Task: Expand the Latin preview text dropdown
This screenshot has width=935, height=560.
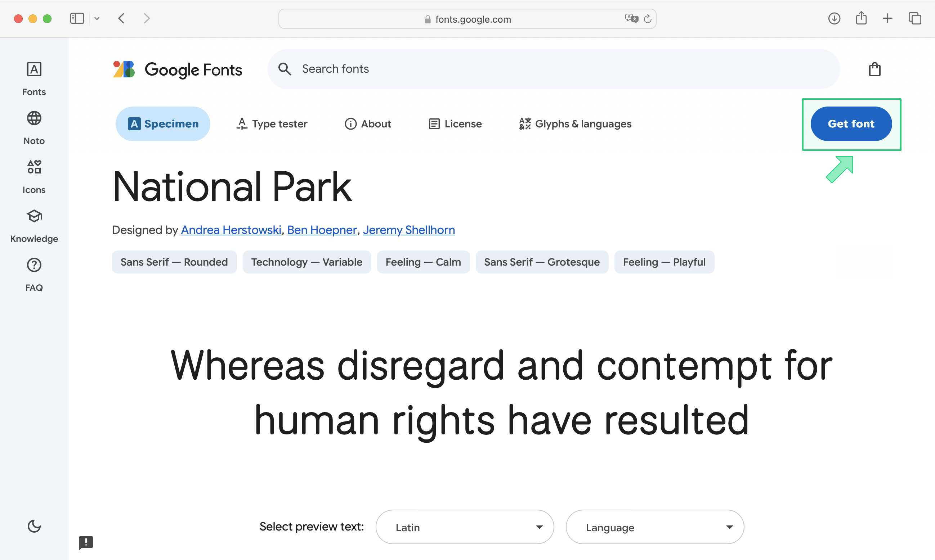Action: (465, 527)
